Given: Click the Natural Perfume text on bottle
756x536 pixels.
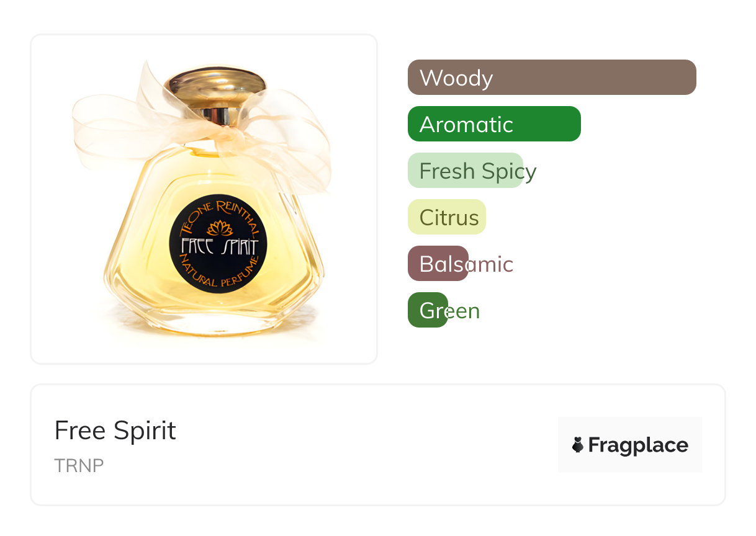Looking at the screenshot, I should [218, 275].
